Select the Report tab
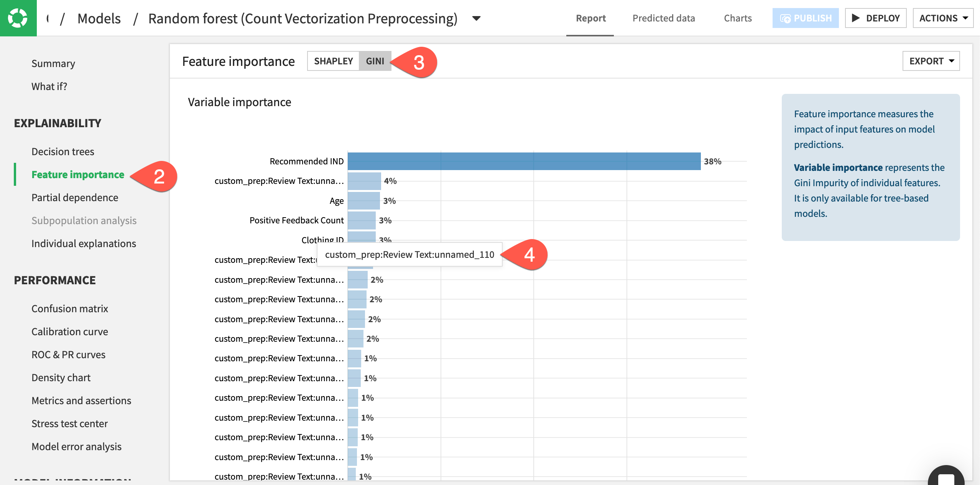Image resolution: width=980 pixels, height=485 pixels. pyautogui.click(x=590, y=18)
